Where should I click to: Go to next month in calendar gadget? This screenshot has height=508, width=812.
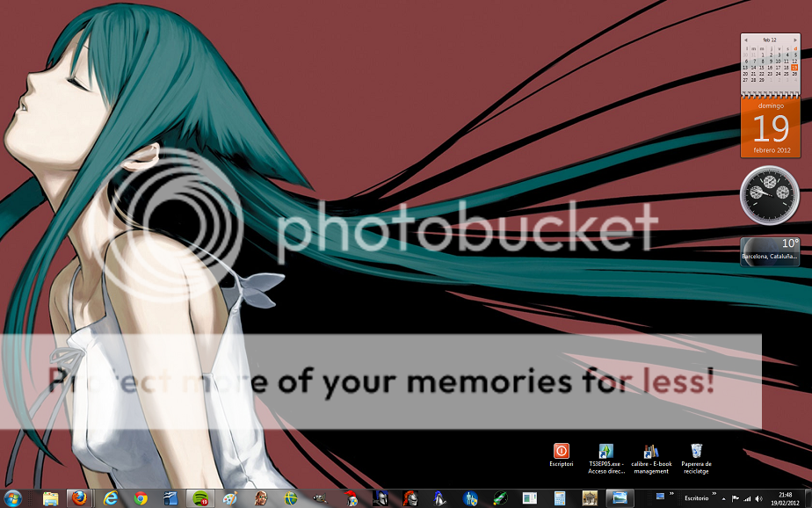(795, 40)
